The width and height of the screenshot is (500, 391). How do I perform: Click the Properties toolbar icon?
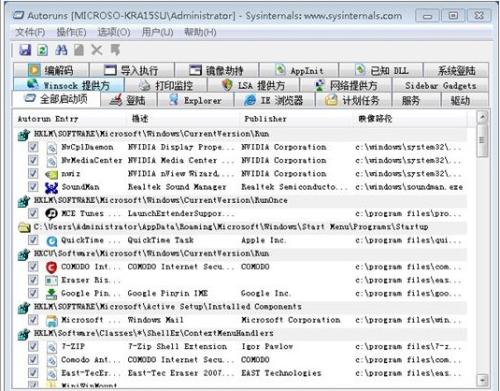click(x=79, y=50)
